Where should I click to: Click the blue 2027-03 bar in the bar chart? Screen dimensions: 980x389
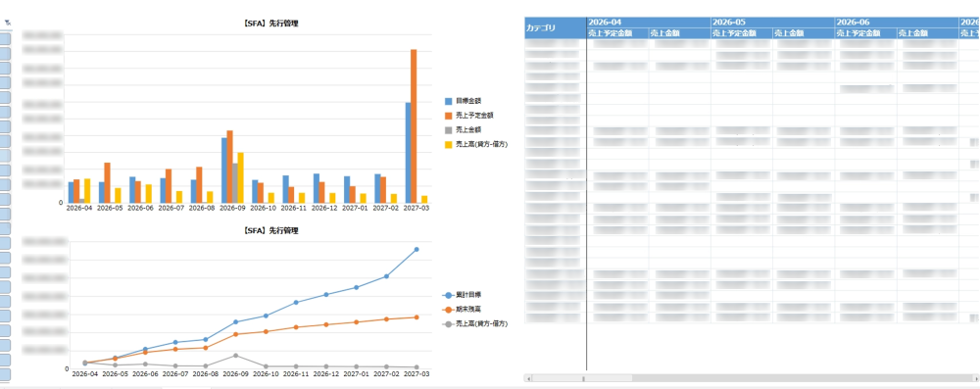408,153
